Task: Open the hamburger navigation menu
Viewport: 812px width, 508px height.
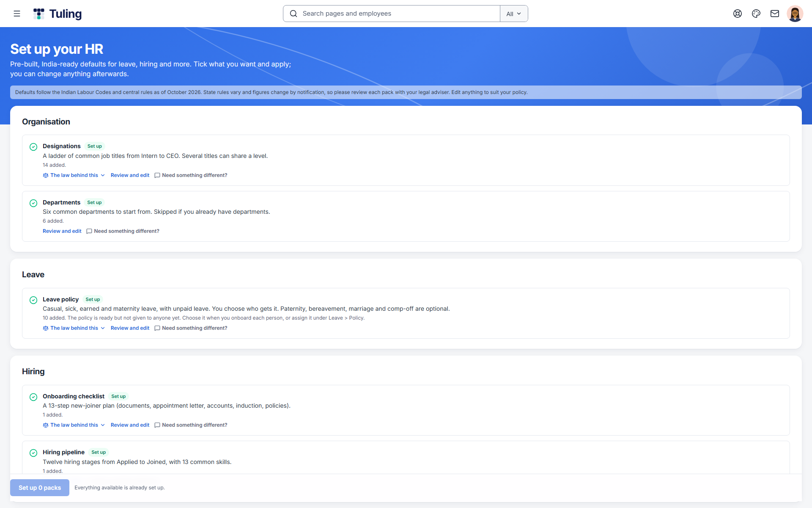Action: 17,14
